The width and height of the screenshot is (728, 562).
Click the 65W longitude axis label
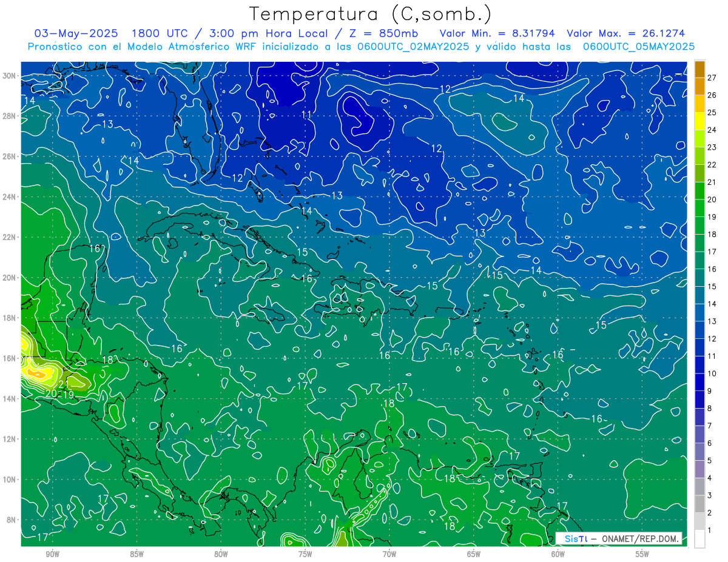[474, 554]
